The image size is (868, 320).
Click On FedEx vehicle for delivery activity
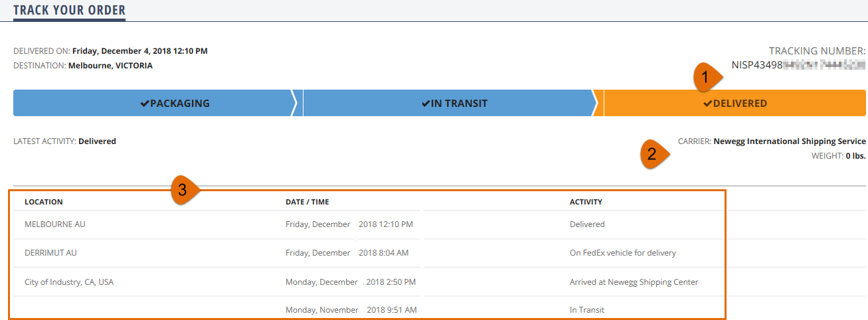point(623,253)
